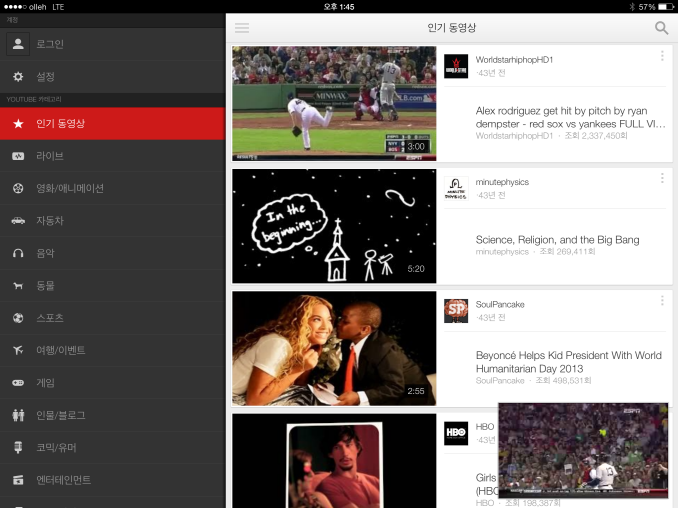The height and width of the screenshot is (508, 678).
Task: Open the Alex rodriguez hit by pitch title
Action: (x=570, y=117)
